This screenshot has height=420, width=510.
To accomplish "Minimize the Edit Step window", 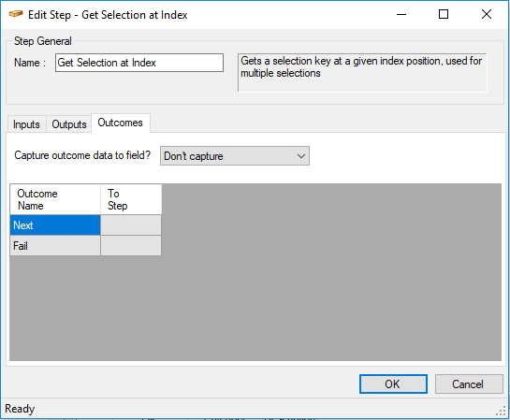I will tap(401, 15).
